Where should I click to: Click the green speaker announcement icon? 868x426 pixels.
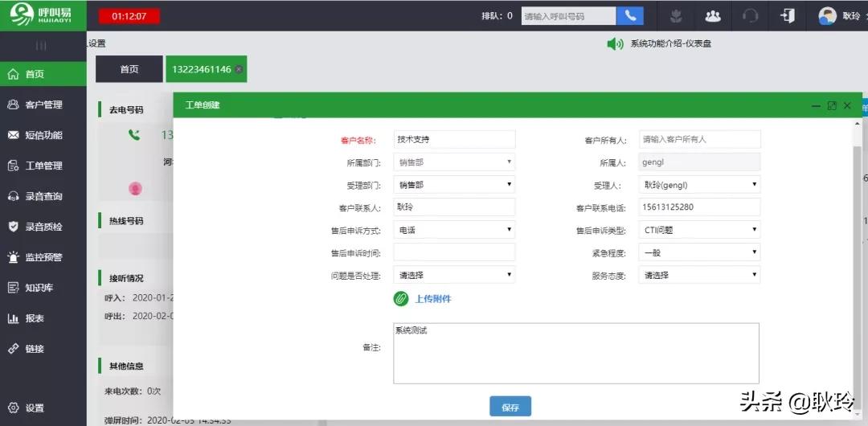point(615,43)
